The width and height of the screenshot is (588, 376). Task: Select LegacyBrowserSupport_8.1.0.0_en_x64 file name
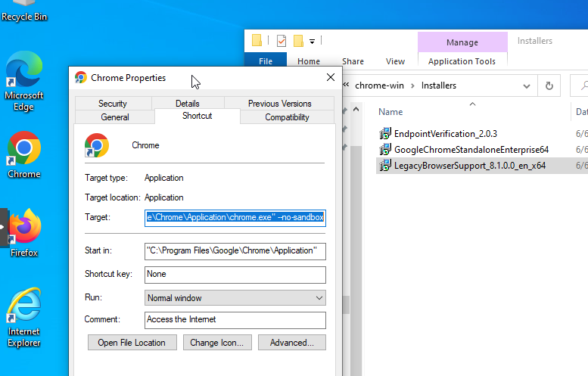point(470,166)
